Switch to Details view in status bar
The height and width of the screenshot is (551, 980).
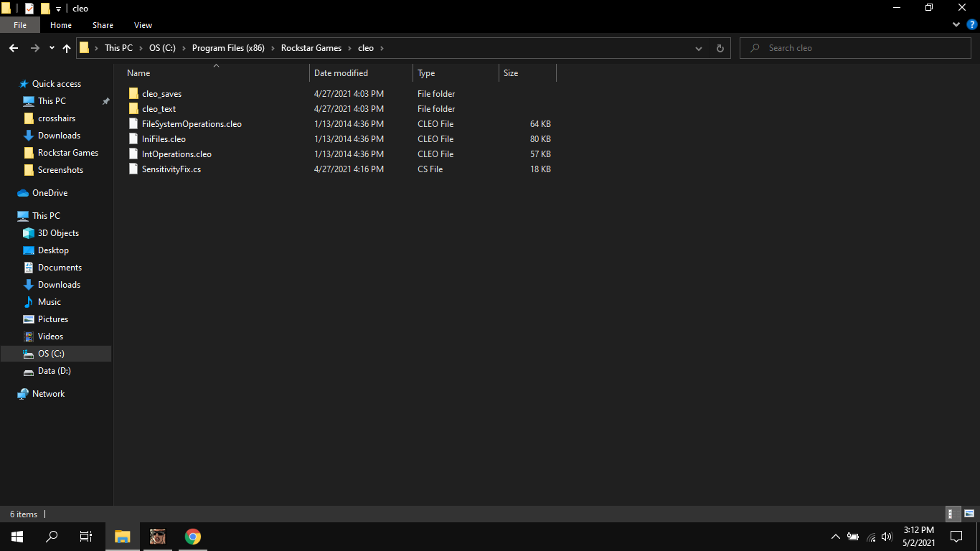(953, 514)
